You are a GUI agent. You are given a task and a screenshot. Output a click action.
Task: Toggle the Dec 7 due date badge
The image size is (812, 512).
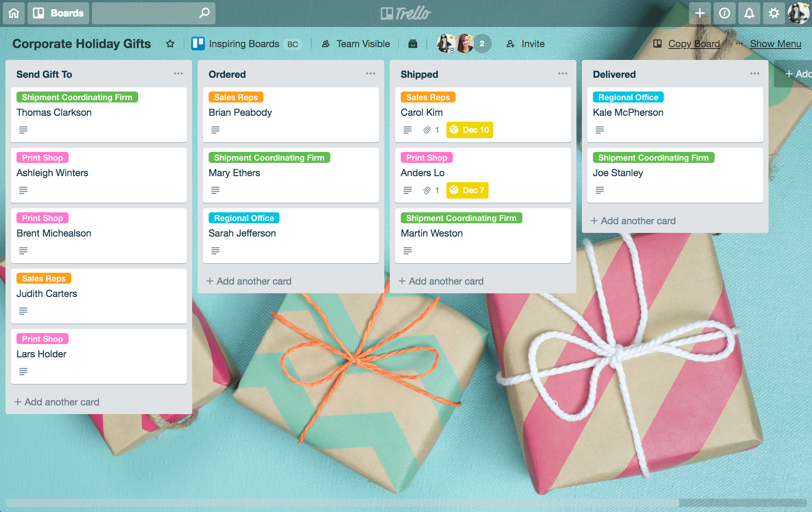(467, 190)
